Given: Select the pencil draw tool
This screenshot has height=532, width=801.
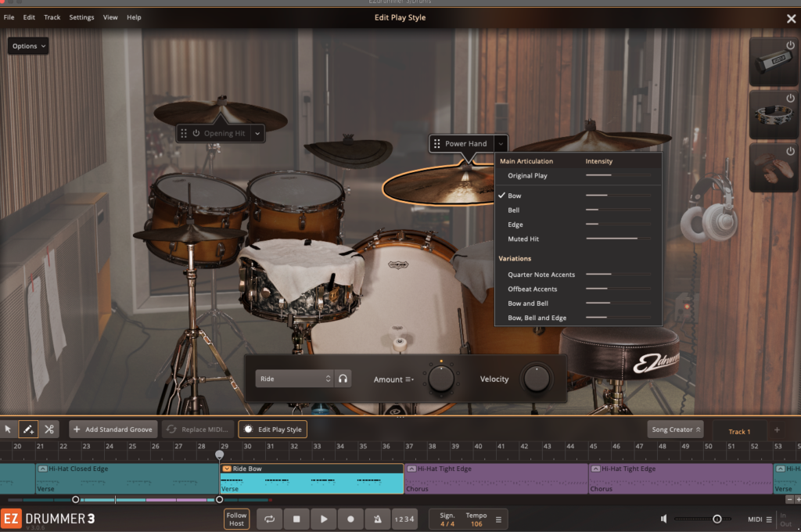Looking at the screenshot, I should point(28,430).
